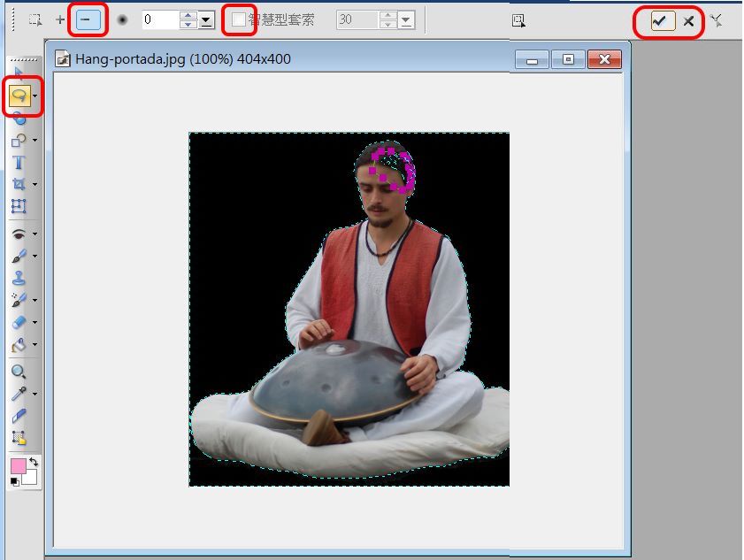744x560 pixels.
Task: Increase the soft edge value with up arrow
Action: (x=188, y=16)
